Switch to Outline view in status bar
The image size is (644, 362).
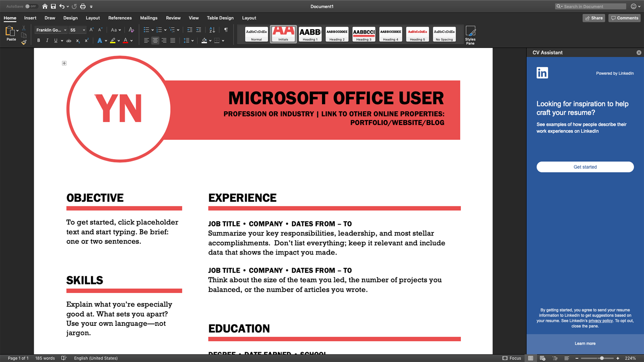click(555, 358)
